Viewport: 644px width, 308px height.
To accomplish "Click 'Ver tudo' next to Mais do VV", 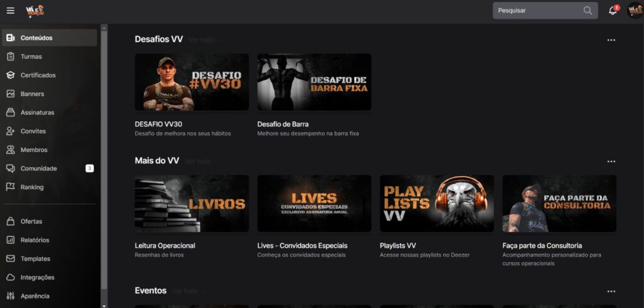I will (200, 162).
